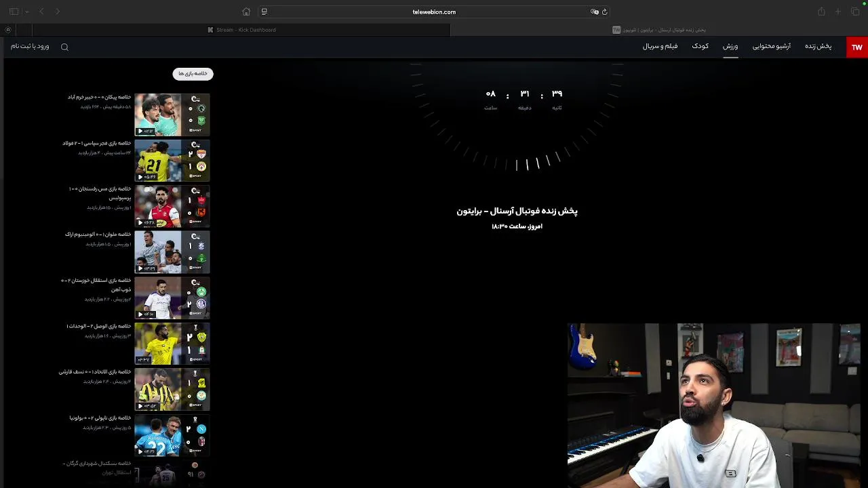This screenshot has width=868, height=488.
Task: Focus the telewebion.com address field
Action: (x=434, y=12)
